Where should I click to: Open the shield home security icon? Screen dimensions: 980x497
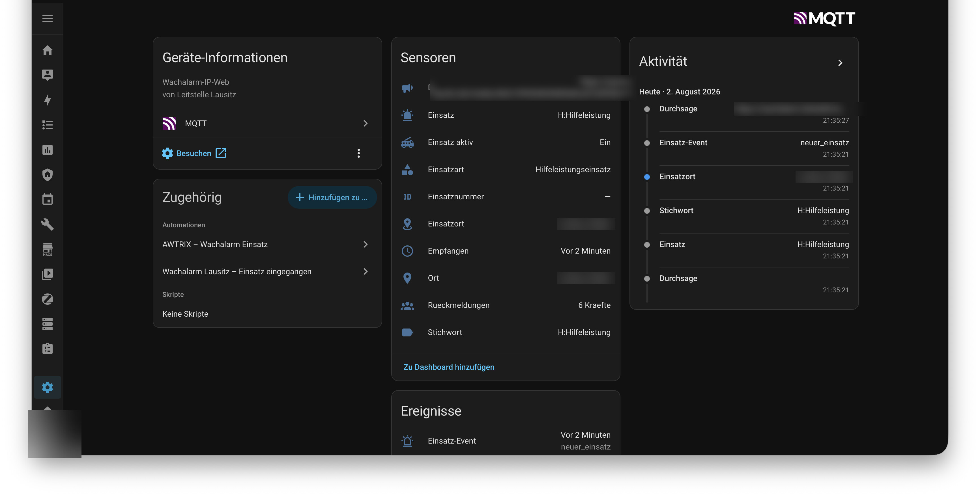47,174
